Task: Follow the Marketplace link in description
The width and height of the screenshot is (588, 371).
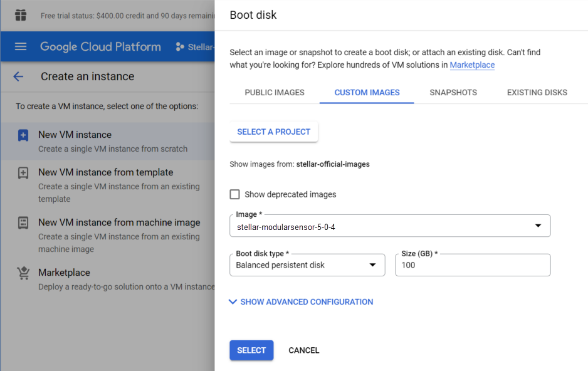Action: pyautogui.click(x=472, y=65)
